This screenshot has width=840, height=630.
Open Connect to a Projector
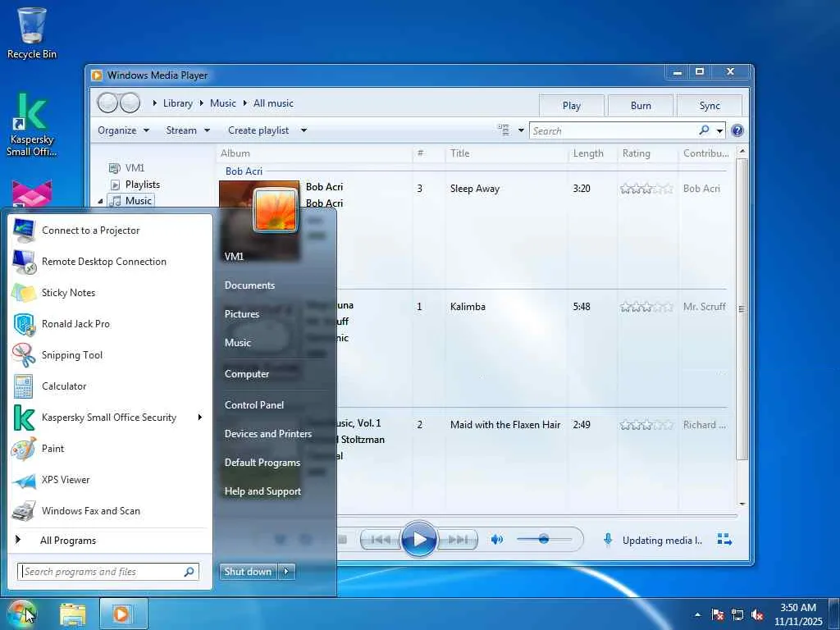tap(110, 231)
